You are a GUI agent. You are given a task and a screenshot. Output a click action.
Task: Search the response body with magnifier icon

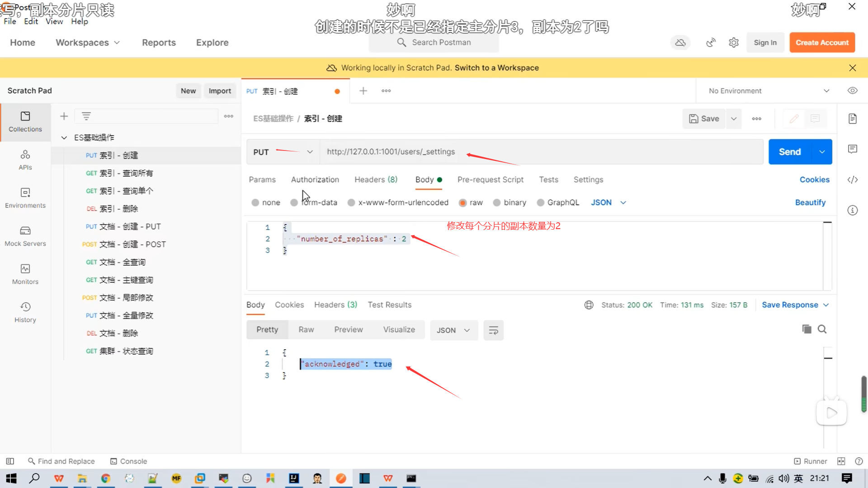[822, 329]
